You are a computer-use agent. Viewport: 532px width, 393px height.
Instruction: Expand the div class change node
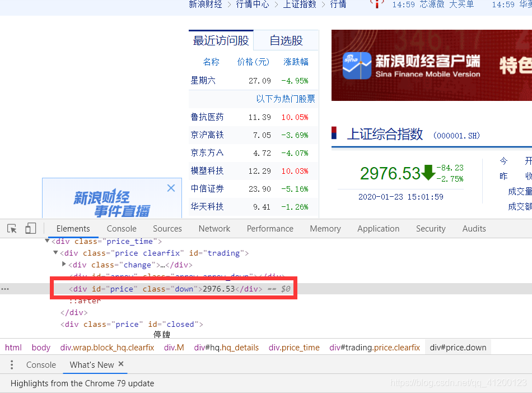[64, 264]
